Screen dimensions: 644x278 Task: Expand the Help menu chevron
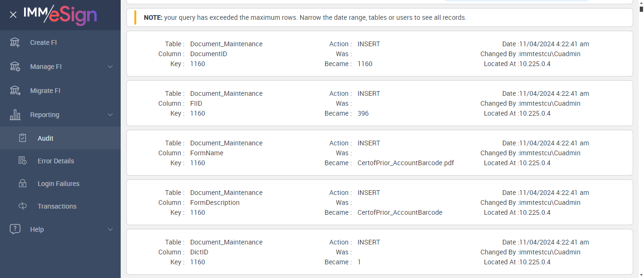pyautogui.click(x=110, y=229)
